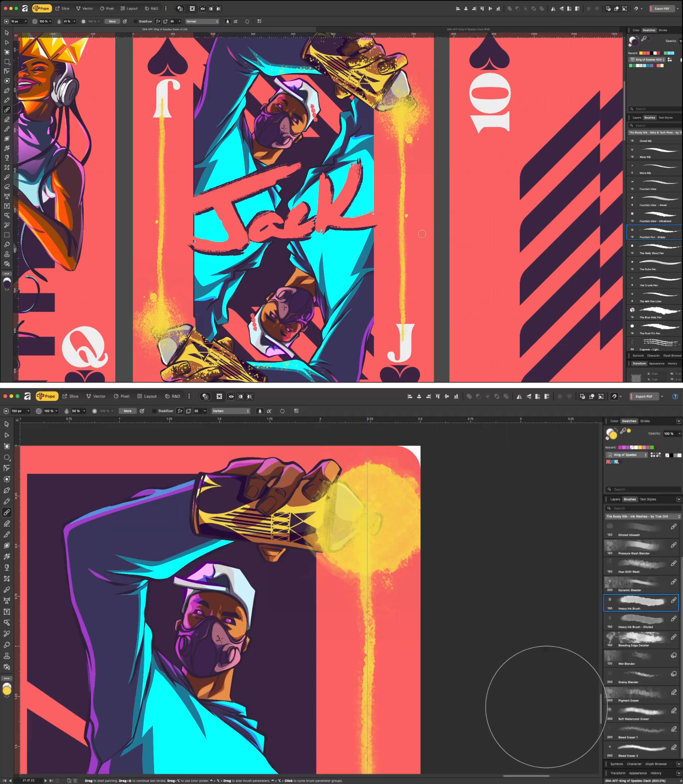The image size is (683, 784).
Task: Select the Paint Brush tool in the bottom window
Action: (7, 512)
